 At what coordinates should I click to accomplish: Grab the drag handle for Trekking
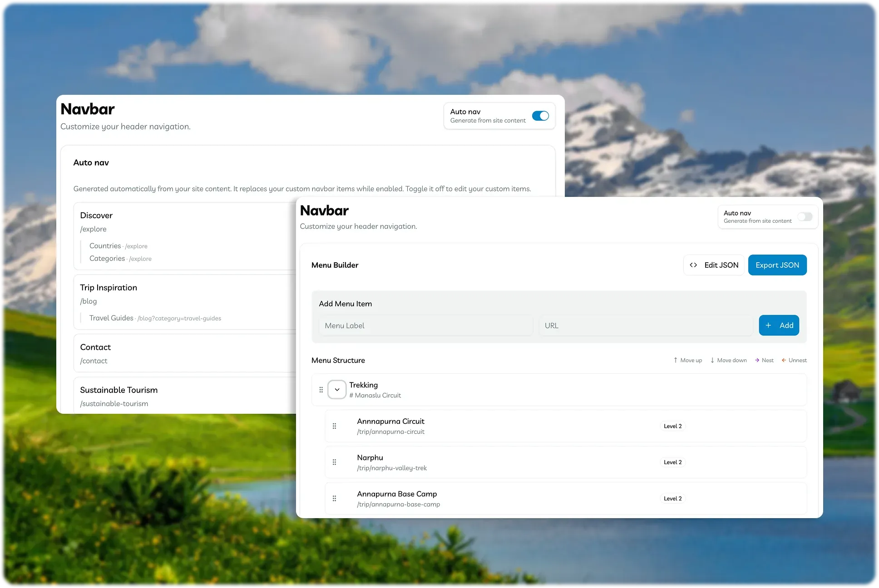tap(321, 390)
